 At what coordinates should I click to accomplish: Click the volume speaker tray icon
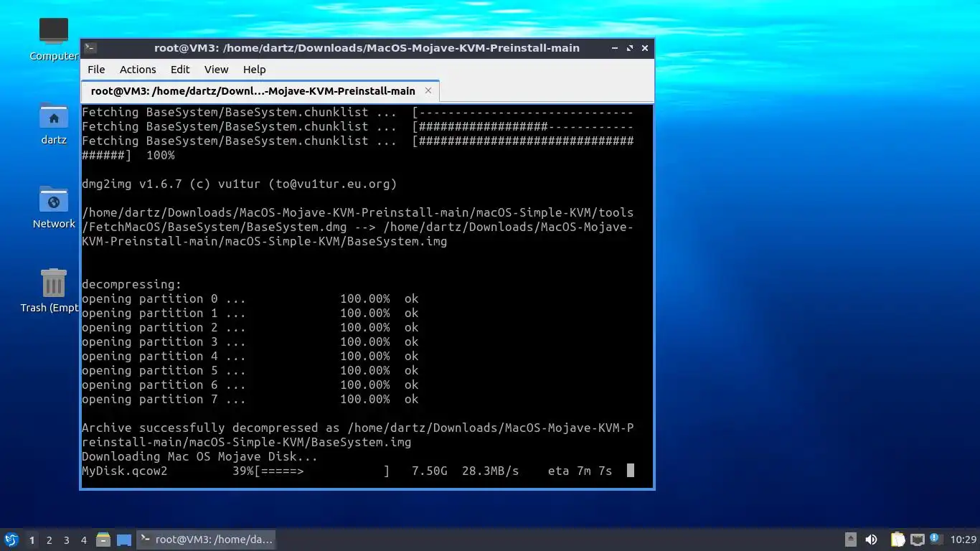pos(871,540)
